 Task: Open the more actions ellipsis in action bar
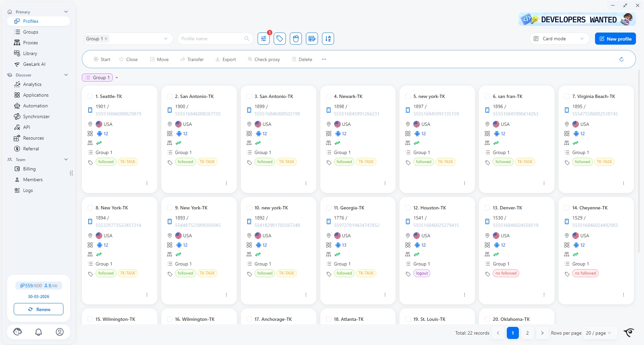coord(324,59)
